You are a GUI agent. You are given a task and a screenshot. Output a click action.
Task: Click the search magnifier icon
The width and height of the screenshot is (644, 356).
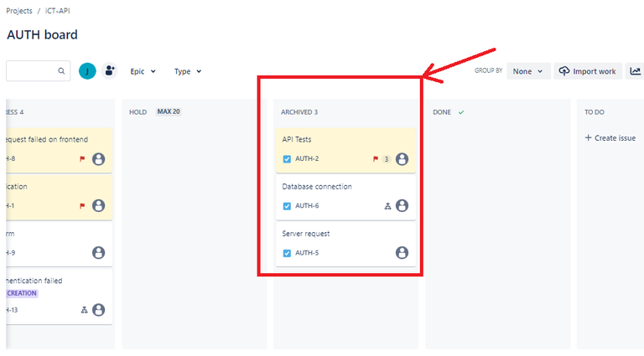pyautogui.click(x=61, y=71)
